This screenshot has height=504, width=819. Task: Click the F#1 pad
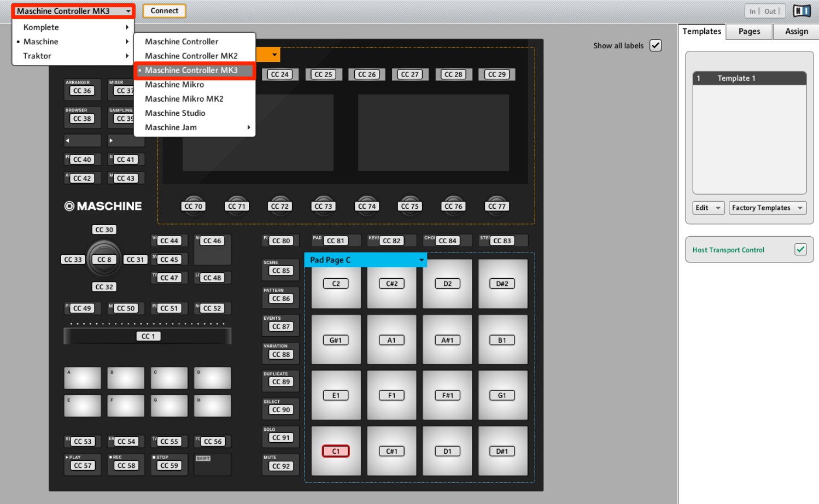point(447,395)
